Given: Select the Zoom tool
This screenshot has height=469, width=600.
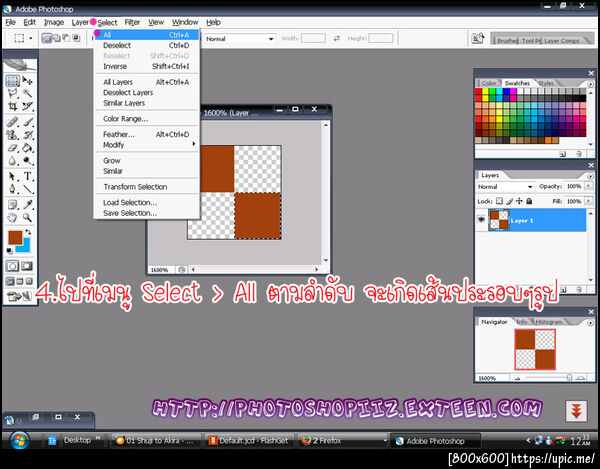Looking at the screenshot, I should coord(27,218).
